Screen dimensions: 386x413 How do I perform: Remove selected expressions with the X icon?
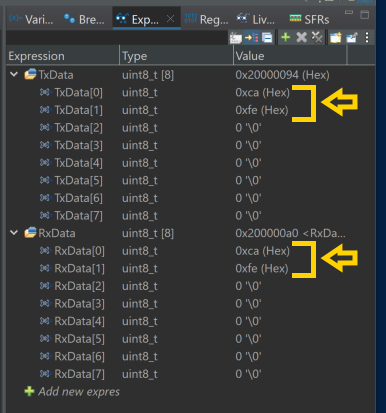[301, 37]
